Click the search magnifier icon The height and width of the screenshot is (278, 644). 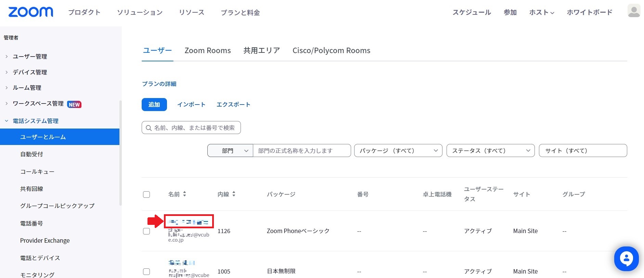point(149,128)
